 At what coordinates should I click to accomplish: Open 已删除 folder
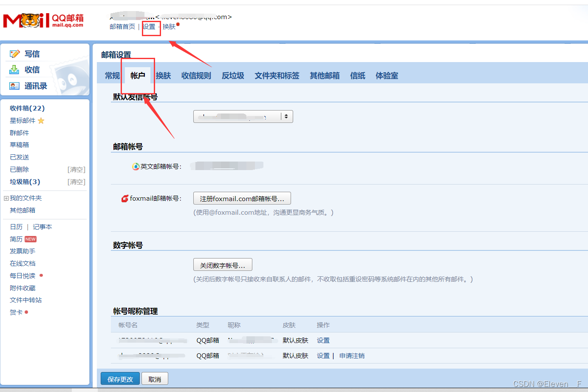[x=20, y=170]
